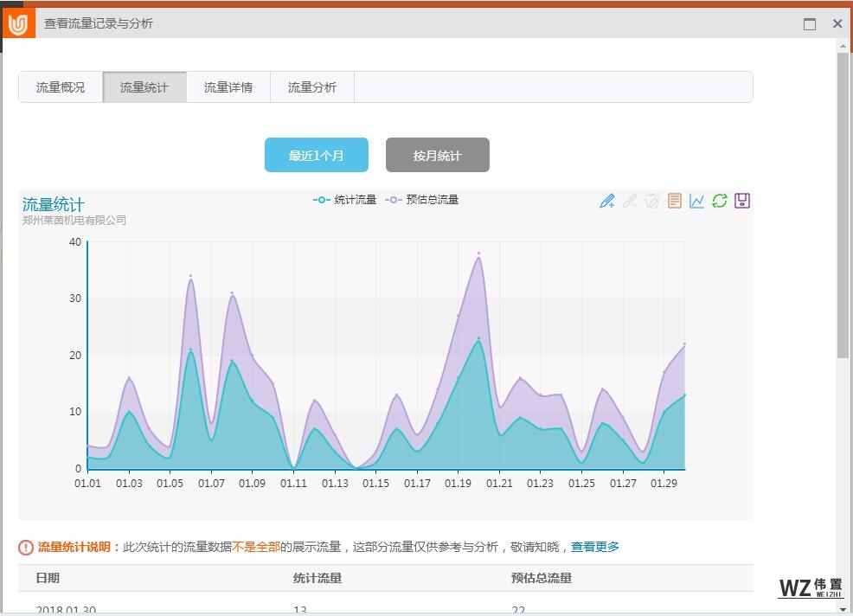
Task: Click the 预估总流量 peak point near 01.20
Action: click(478, 253)
